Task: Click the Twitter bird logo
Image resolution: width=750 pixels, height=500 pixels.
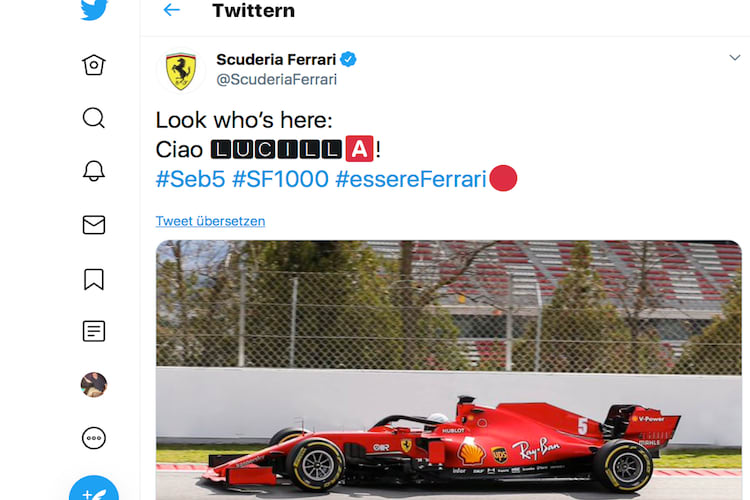Action: 94,10
